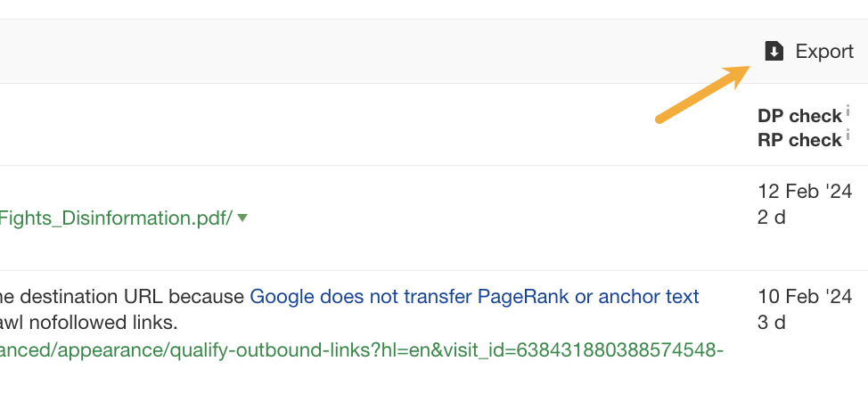Click the 12 Feb '24 date cell
The width and height of the screenshot is (868, 419).
pos(805,191)
